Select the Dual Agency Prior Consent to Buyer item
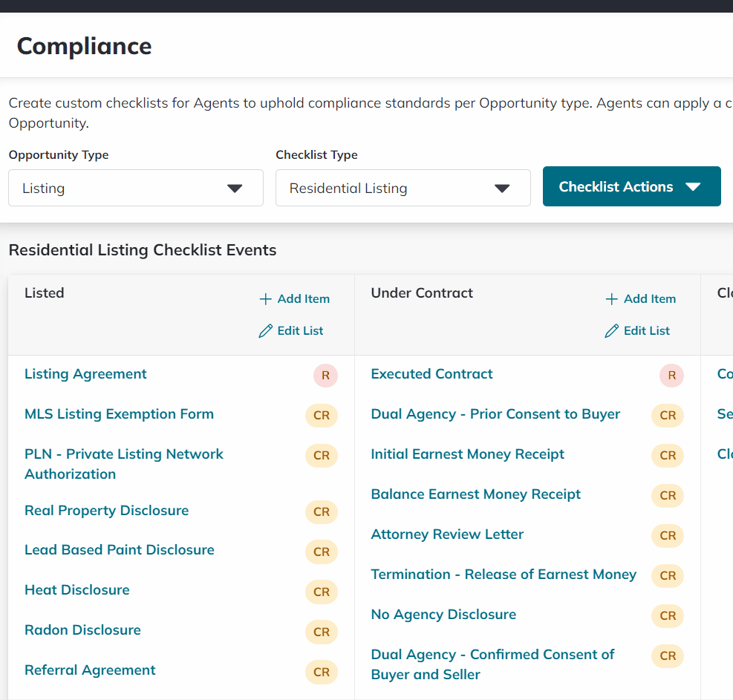 pyautogui.click(x=495, y=414)
